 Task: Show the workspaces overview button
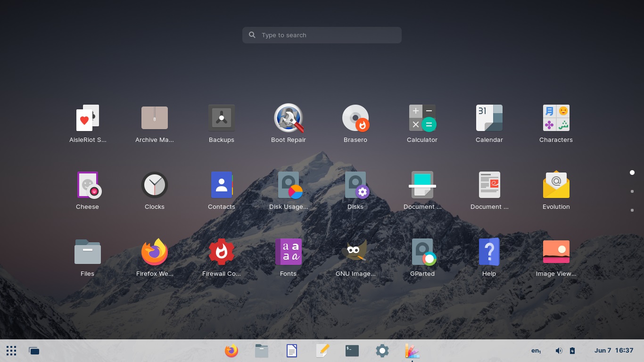(x=34, y=351)
